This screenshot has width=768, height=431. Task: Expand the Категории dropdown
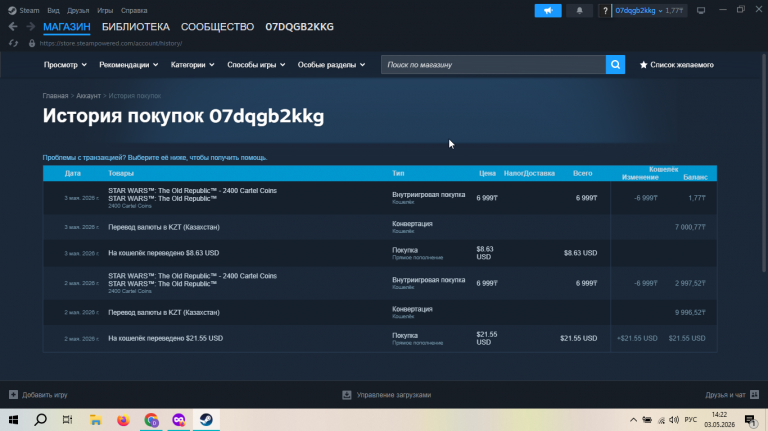pyautogui.click(x=192, y=65)
